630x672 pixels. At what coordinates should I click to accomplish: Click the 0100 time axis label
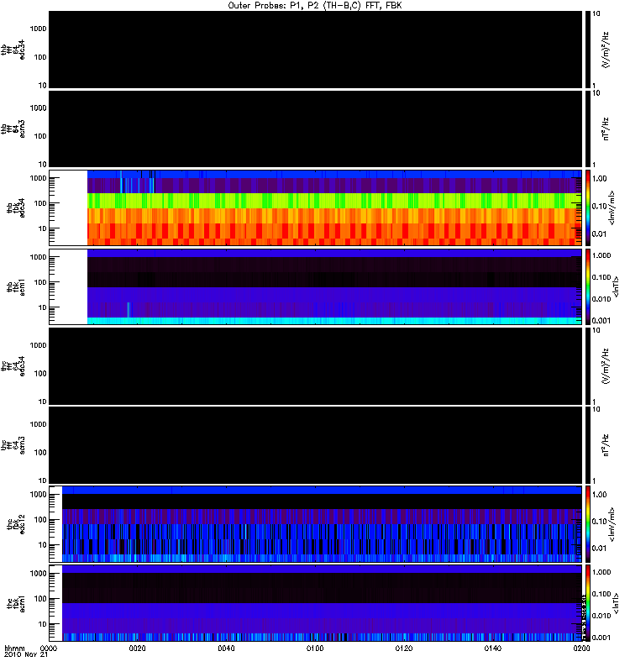coord(315,648)
